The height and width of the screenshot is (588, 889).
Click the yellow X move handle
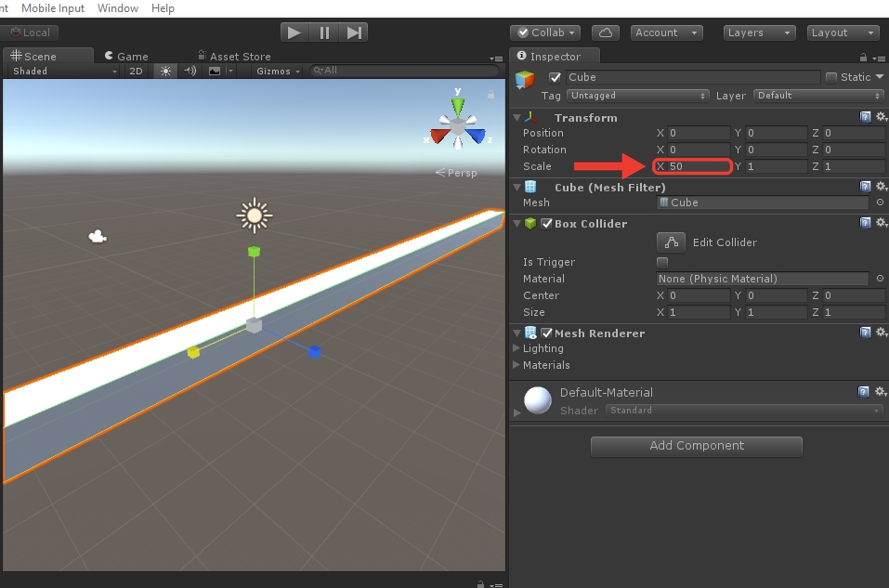coord(193,352)
